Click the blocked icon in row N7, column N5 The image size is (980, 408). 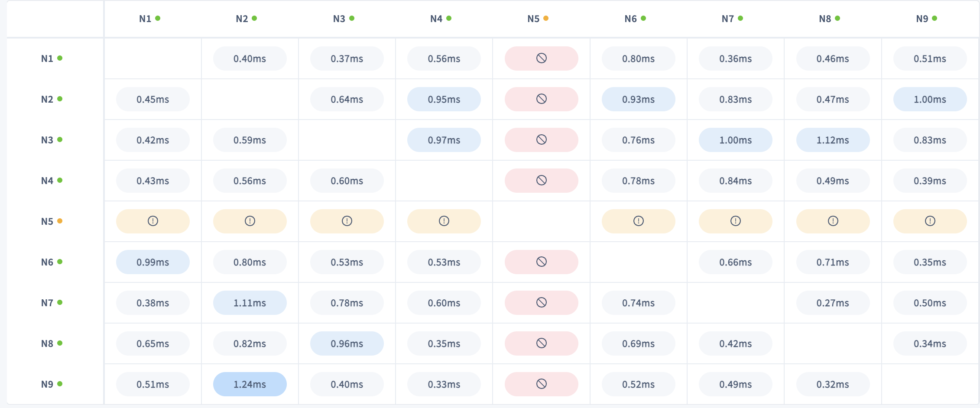541,303
